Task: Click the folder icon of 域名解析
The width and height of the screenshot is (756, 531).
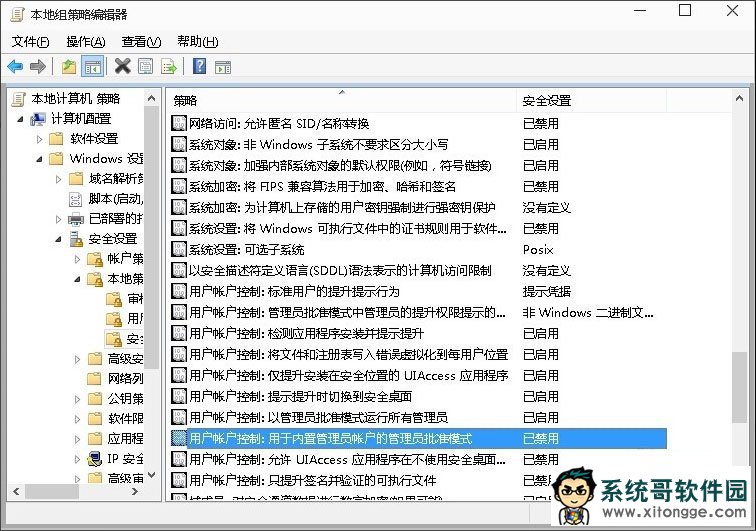Action: point(76,179)
